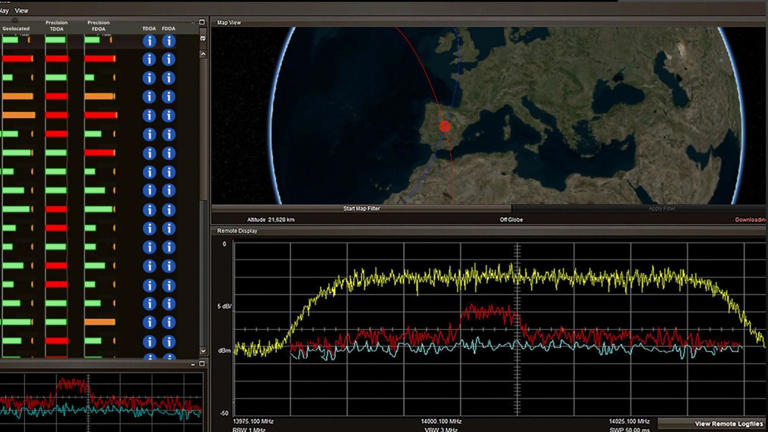Open the partially visible menu left of View
This screenshot has height=432, width=768.
[x=4, y=10]
